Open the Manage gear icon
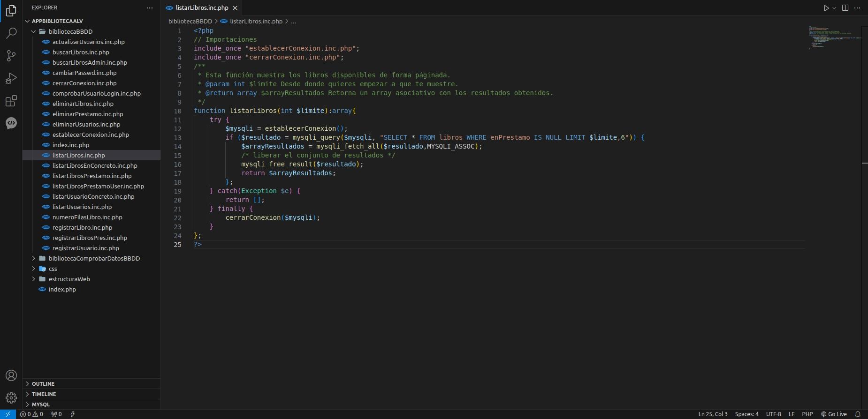 pos(11,398)
